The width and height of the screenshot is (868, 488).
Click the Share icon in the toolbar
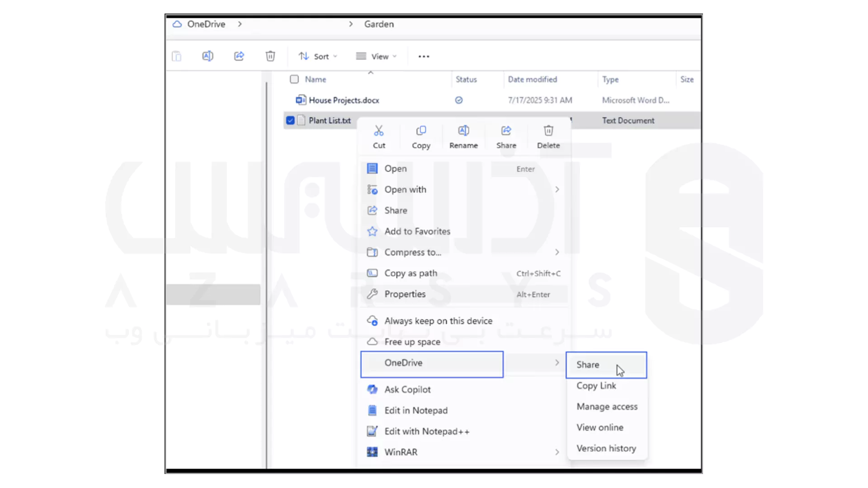tap(239, 56)
